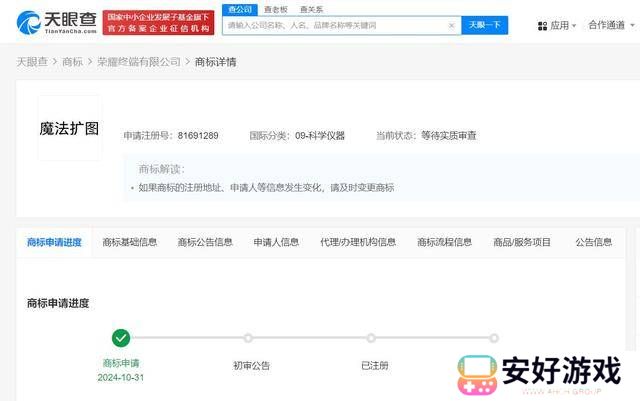
Task: Click the green checkmark at 商标申请 step
Action: click(x=121, y=338)
